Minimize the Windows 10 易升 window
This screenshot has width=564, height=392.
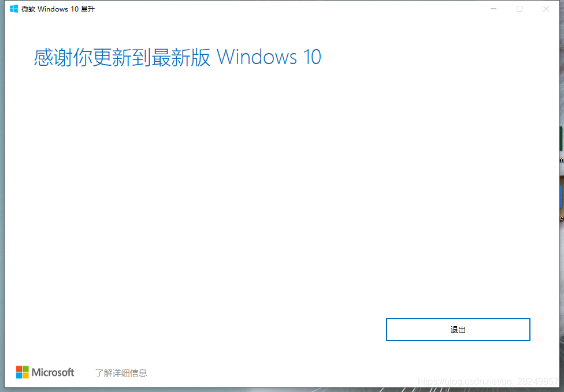(493, 9)
